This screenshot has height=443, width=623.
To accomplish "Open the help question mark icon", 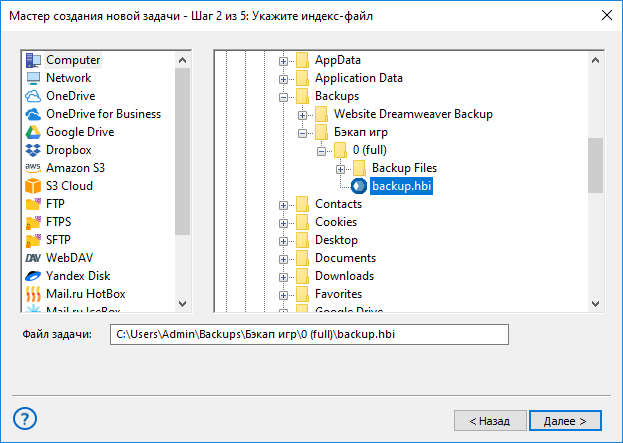I will (26, 418).
